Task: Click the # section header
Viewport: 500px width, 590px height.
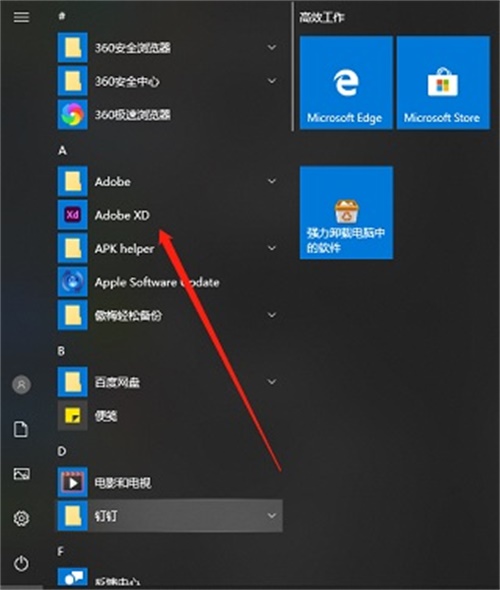Action: (62, 16)
